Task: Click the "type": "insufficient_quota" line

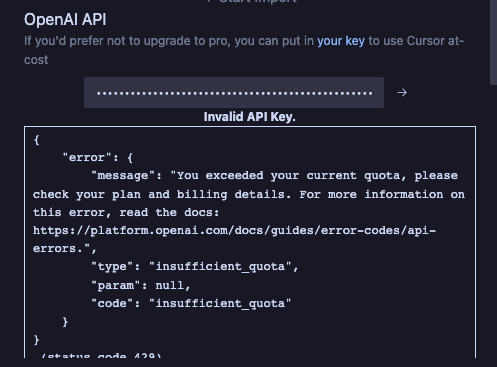Action: click(195, 267)
